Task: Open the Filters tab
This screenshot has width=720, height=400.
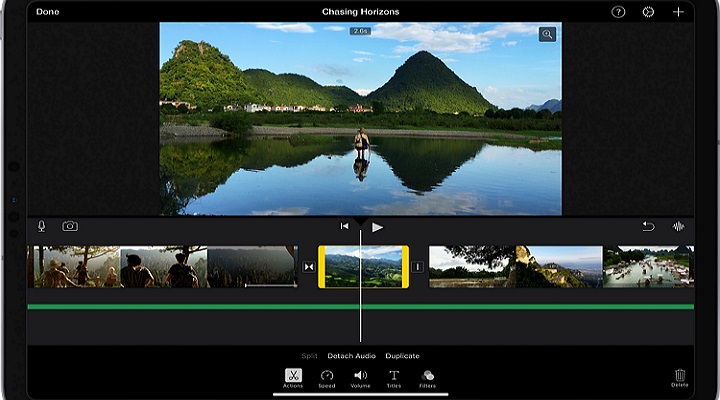Action: click(428, 379)
